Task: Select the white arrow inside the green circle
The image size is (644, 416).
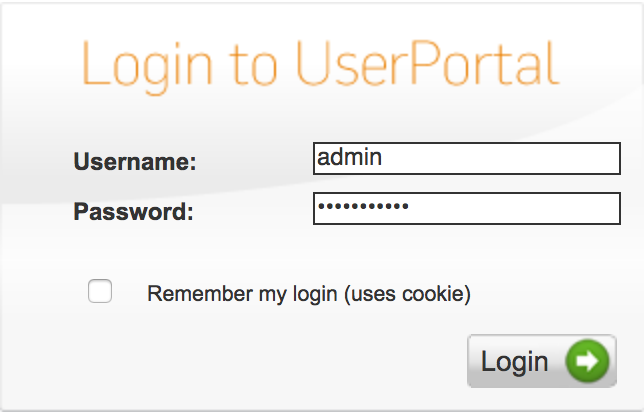Action: (x=588, y=361)
